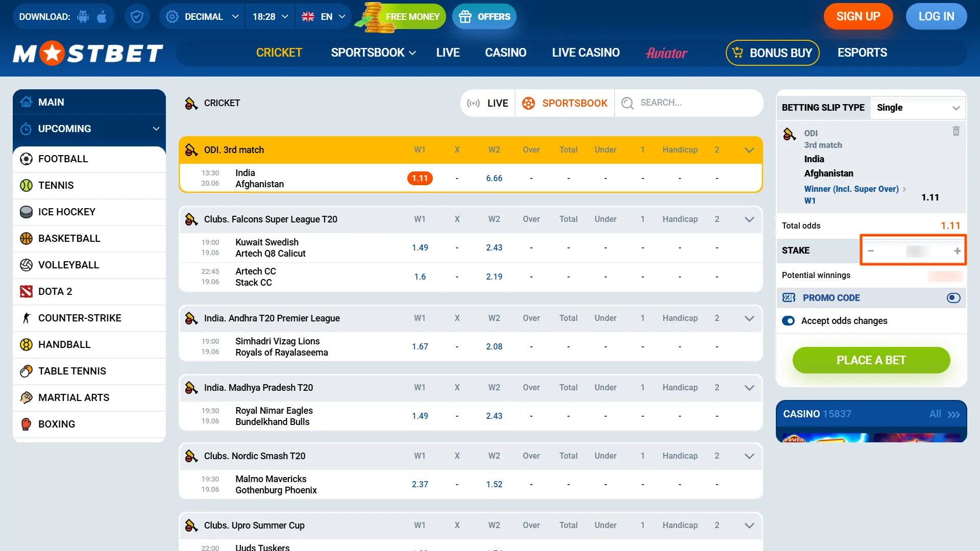This screenshot has width=980, height=551.
Task: Open the Live Casino navigation tab
Action: coord(586,53)
